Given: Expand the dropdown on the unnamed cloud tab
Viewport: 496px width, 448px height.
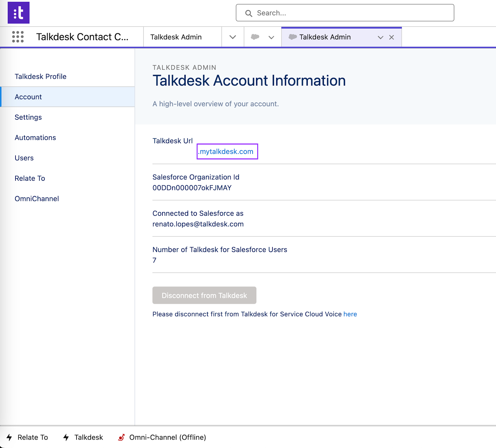Looking at the screenshot, I should 271,37.
